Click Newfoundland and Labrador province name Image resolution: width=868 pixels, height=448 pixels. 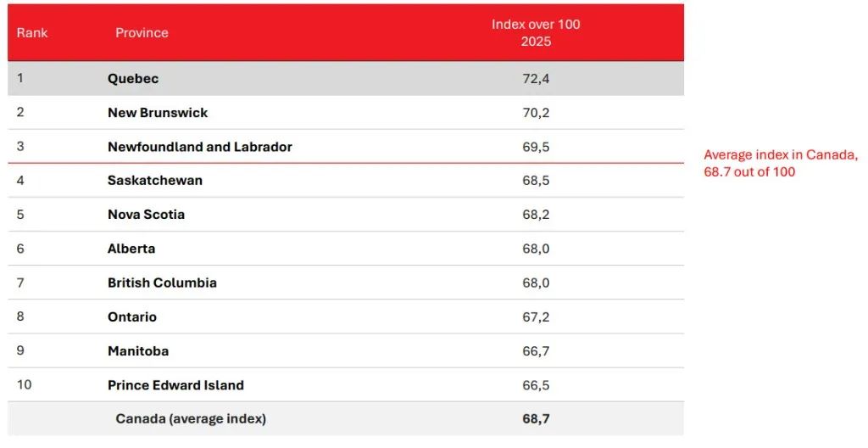tap(200, 147)
